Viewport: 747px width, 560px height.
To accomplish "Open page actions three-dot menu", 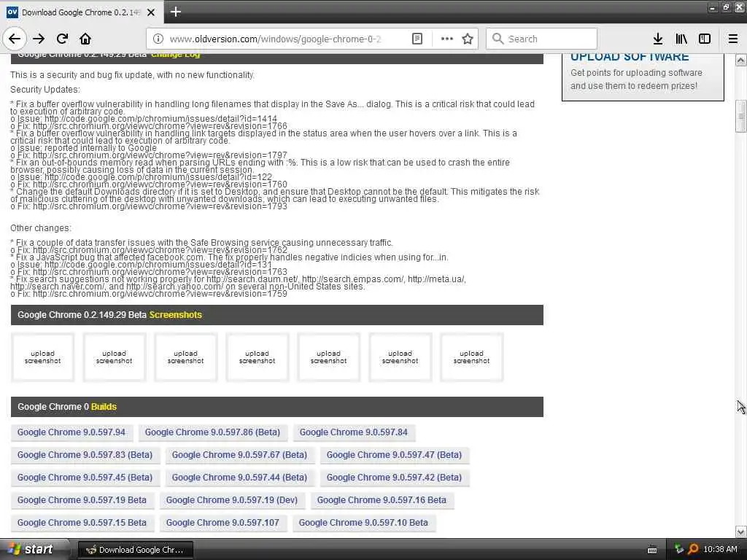I will (x=447, y=39).
